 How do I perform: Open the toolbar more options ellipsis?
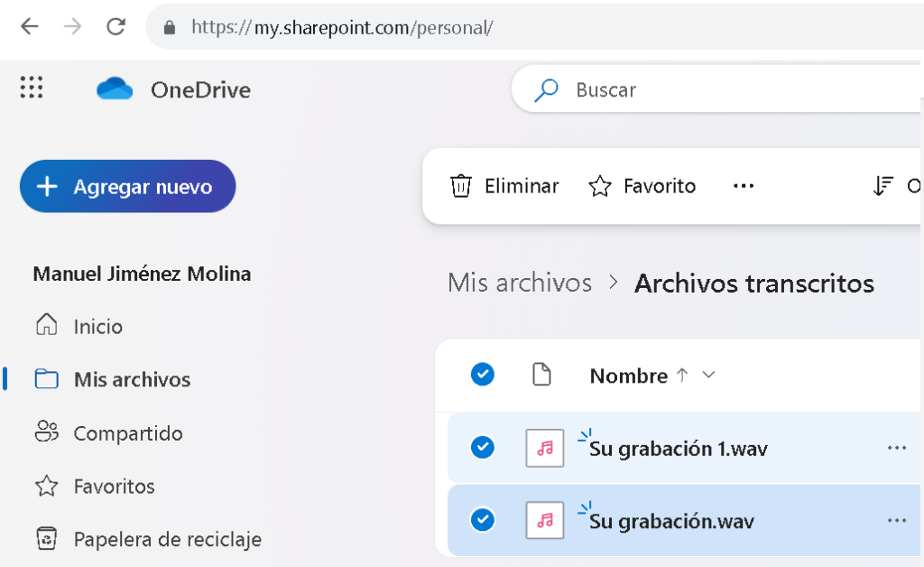744,186
